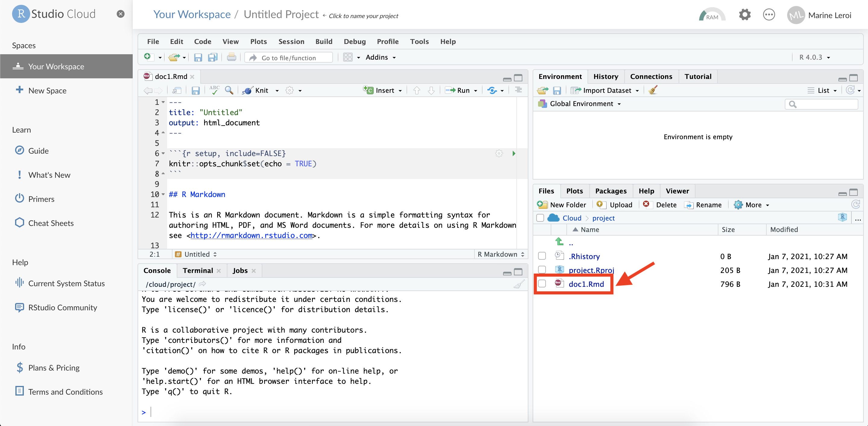Expand the Addins dropdown

tap(380, 57)
